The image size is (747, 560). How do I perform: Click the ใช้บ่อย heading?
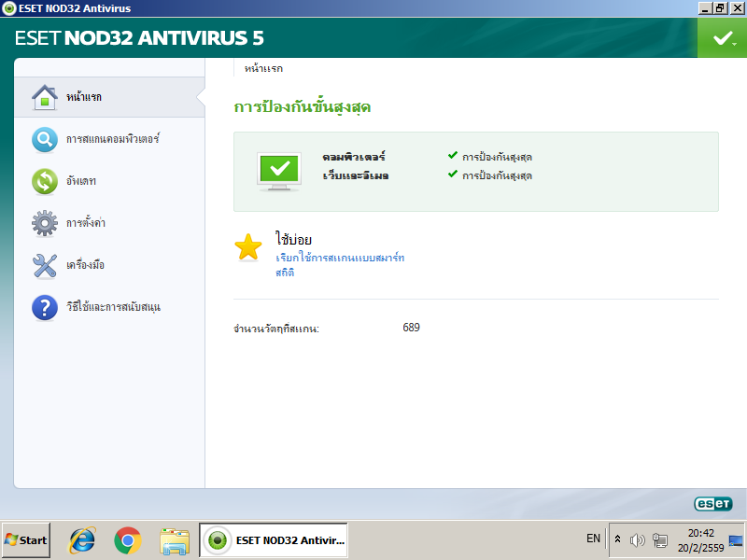pos(293,239)
